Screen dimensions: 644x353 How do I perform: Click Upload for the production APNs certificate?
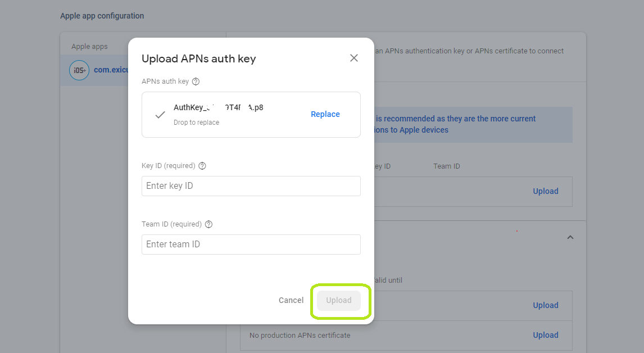pos(545,335)
